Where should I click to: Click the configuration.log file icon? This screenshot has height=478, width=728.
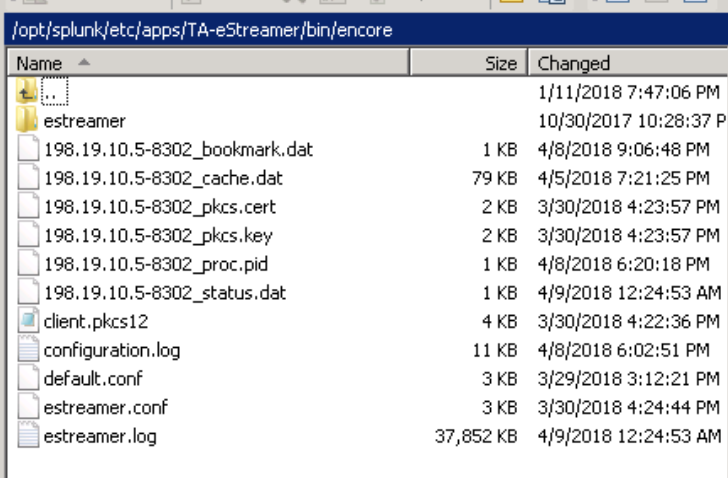(x=27, y=350)
